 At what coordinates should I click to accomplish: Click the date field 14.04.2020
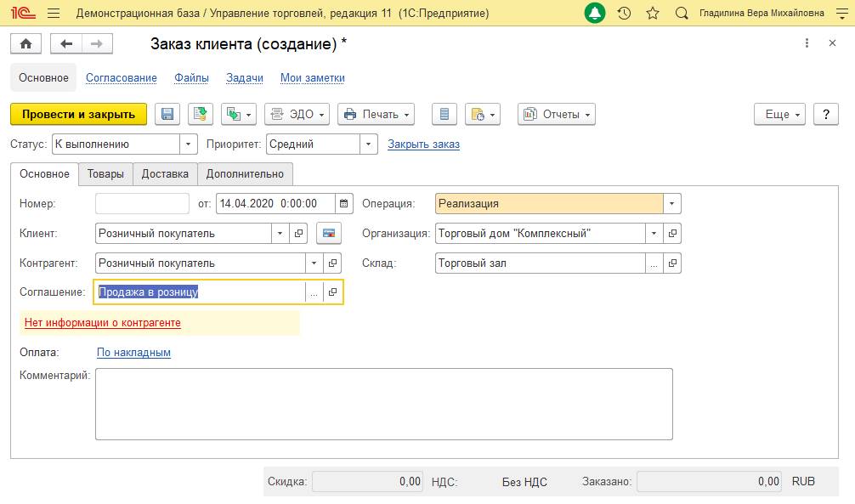pyautogui.click(x=275, y=203)
